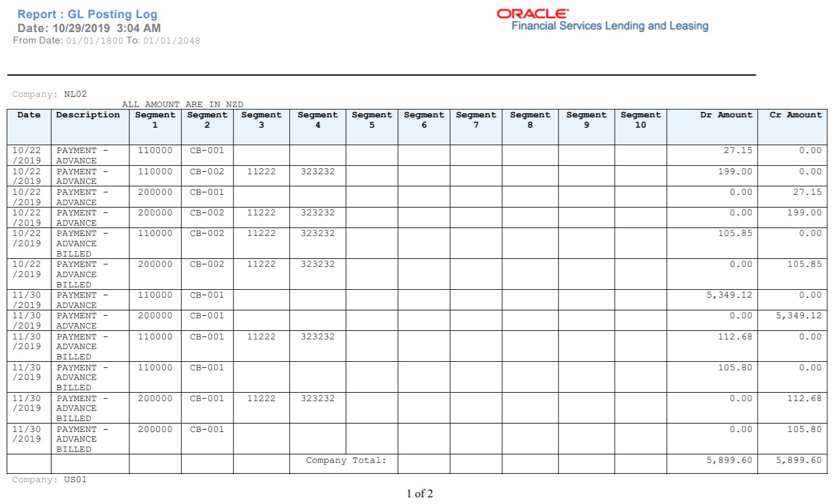Click Segment 2 CB-001 in 105.80 debit row
This screenshot has width=837, height=504.
tap(207, 367)
